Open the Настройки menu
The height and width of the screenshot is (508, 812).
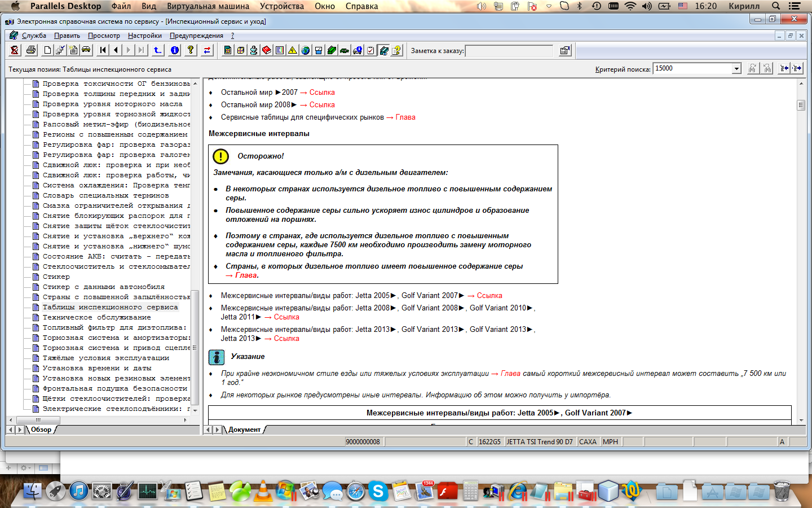(144, 36)
